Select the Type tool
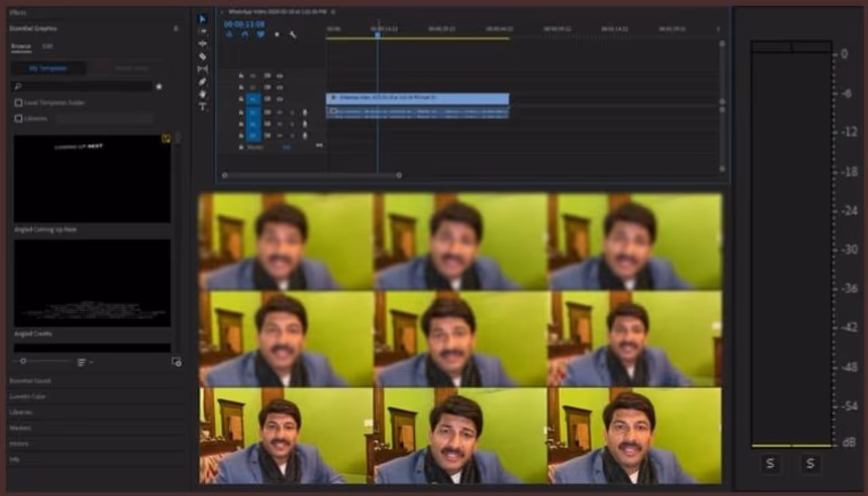This screenshot has width=868, height=496. (x=202, y=107)
